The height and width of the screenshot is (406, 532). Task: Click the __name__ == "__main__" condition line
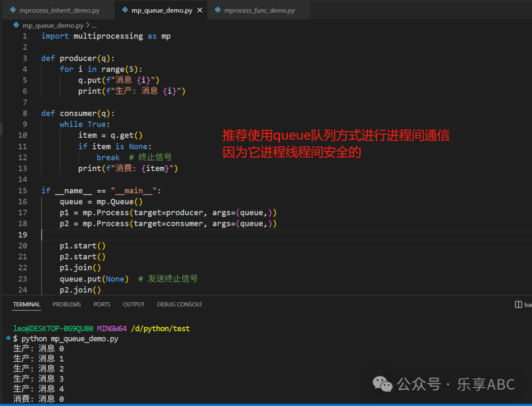pos(101,191)
